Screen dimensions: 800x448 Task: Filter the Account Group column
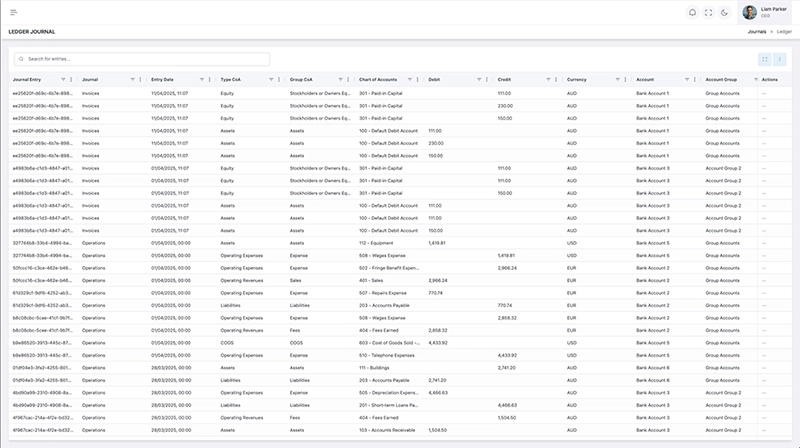pyautogui.click(x=756, y=80)
